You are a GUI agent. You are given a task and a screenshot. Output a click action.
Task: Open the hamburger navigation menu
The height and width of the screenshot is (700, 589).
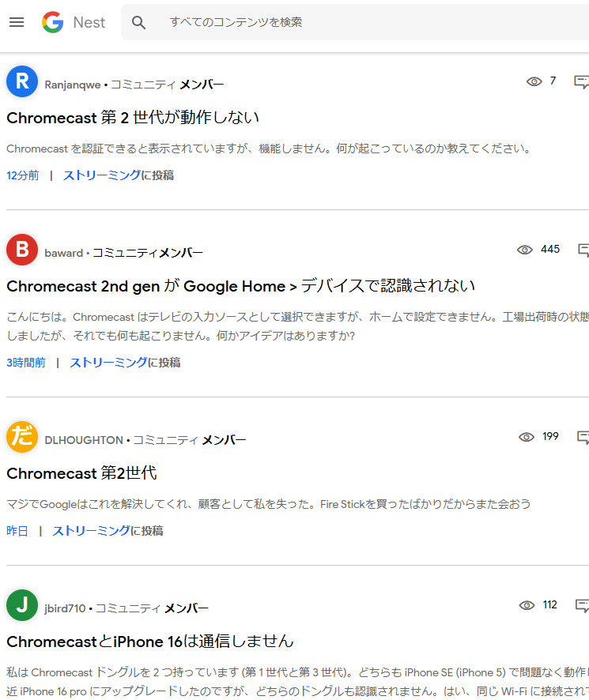pyautogui.click(x=17, y=22)
